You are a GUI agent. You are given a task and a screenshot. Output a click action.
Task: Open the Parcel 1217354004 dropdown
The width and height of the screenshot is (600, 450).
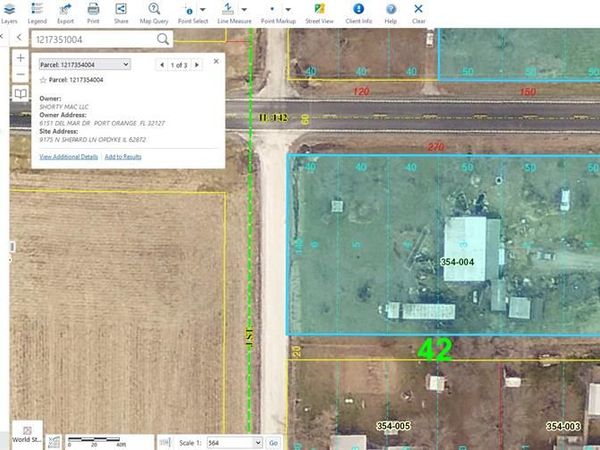point(85,64)
